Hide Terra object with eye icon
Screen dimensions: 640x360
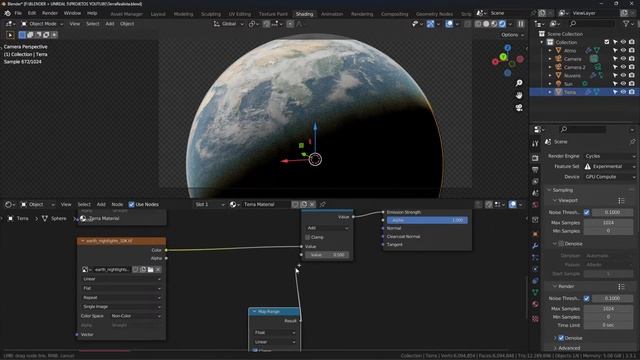pos(623,92)
